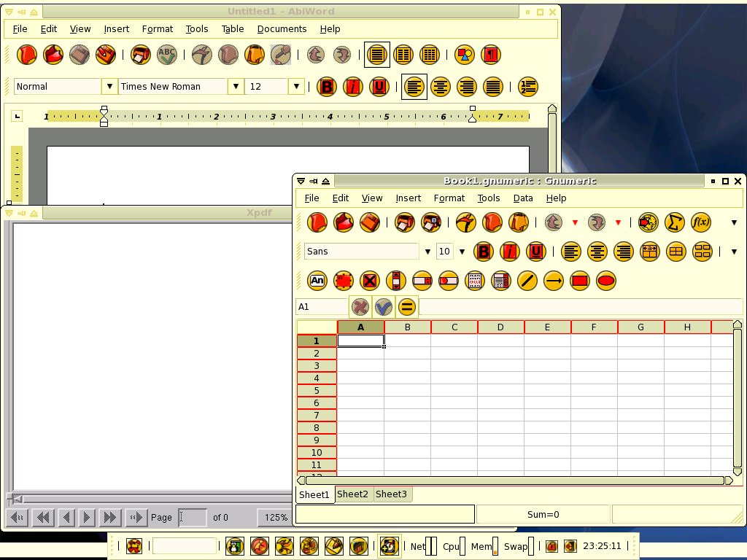The image size is (747, 560).
Task: Open AbiWord's Format menu
Action: (158, 29)
